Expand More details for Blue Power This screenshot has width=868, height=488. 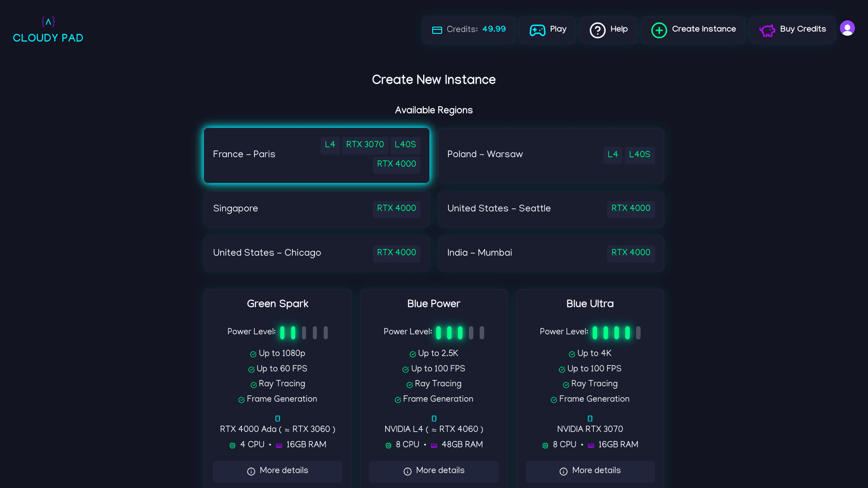coord(434,471)
